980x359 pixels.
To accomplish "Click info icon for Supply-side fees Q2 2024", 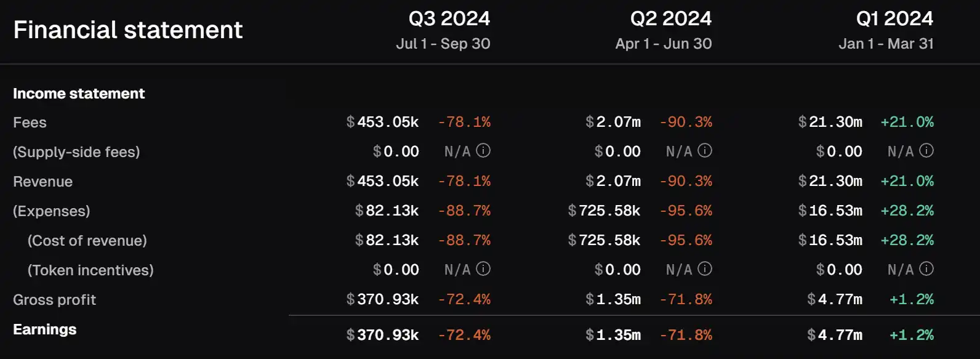I will tap(705, 151).
